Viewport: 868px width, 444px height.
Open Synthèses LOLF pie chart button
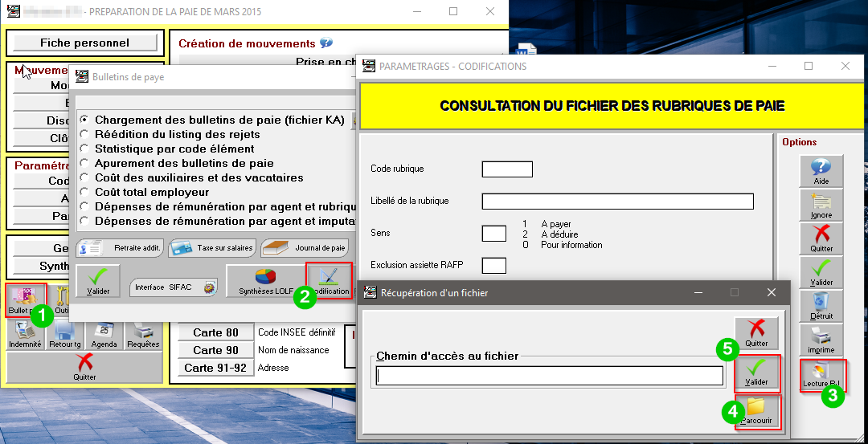point(265,282)
